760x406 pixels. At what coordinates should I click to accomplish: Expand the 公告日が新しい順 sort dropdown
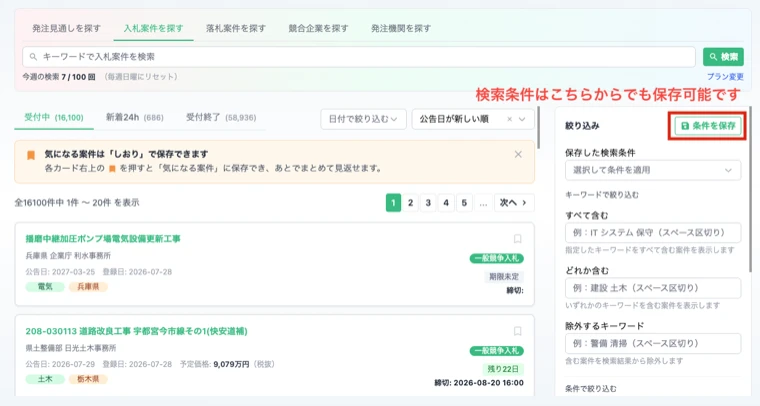tap(522, 119)
